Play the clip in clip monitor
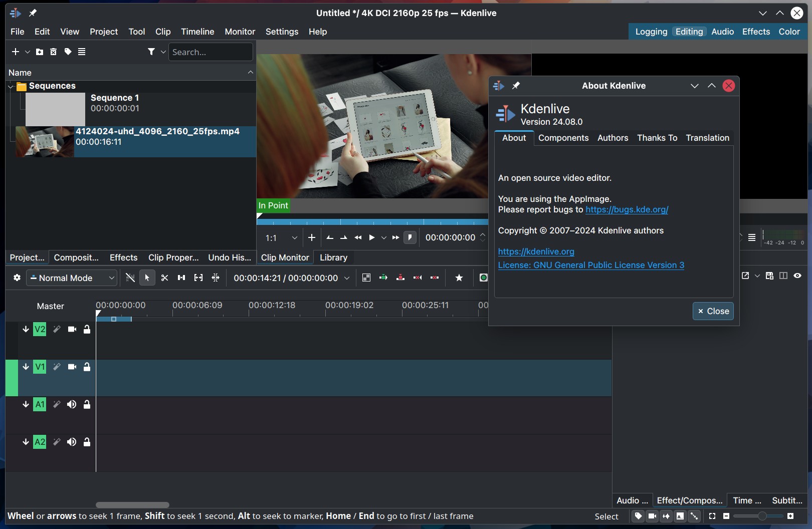Image resolution: width=812 pixels, height=529 pixels. (372, 237)
